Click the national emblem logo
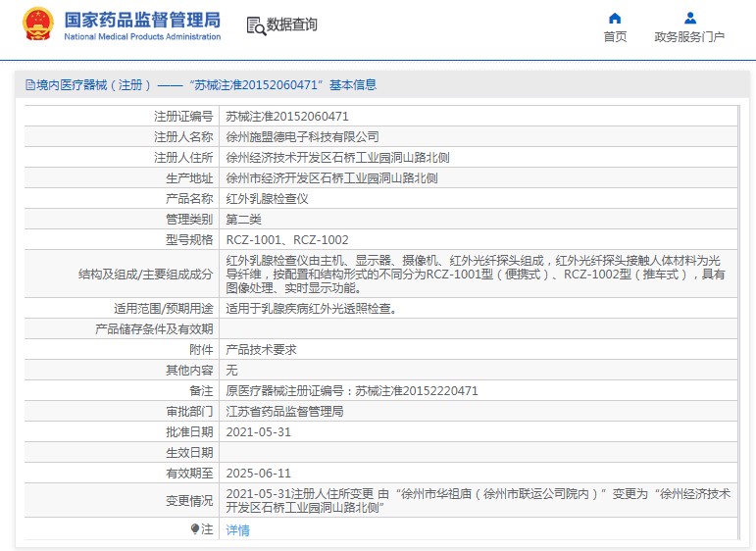 [37, 25]
